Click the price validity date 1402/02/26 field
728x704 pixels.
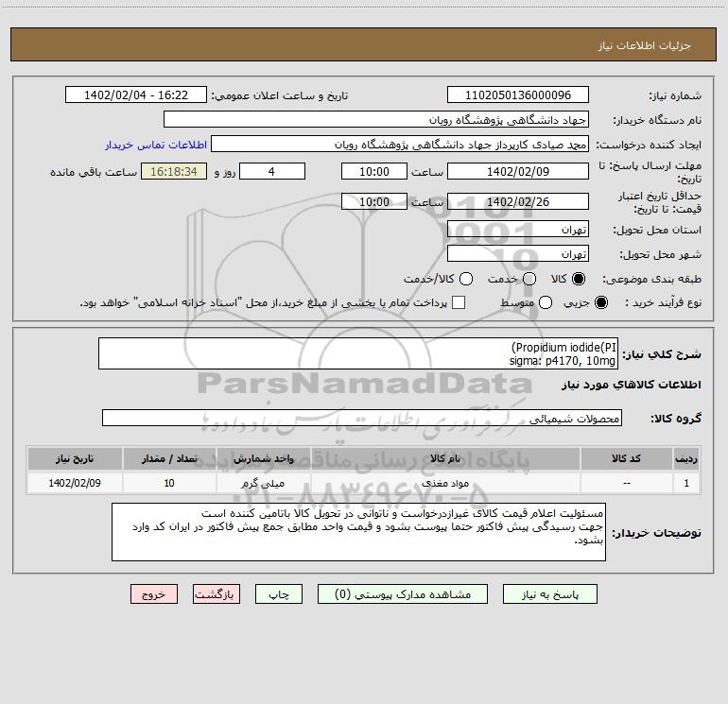click(518, 201)
